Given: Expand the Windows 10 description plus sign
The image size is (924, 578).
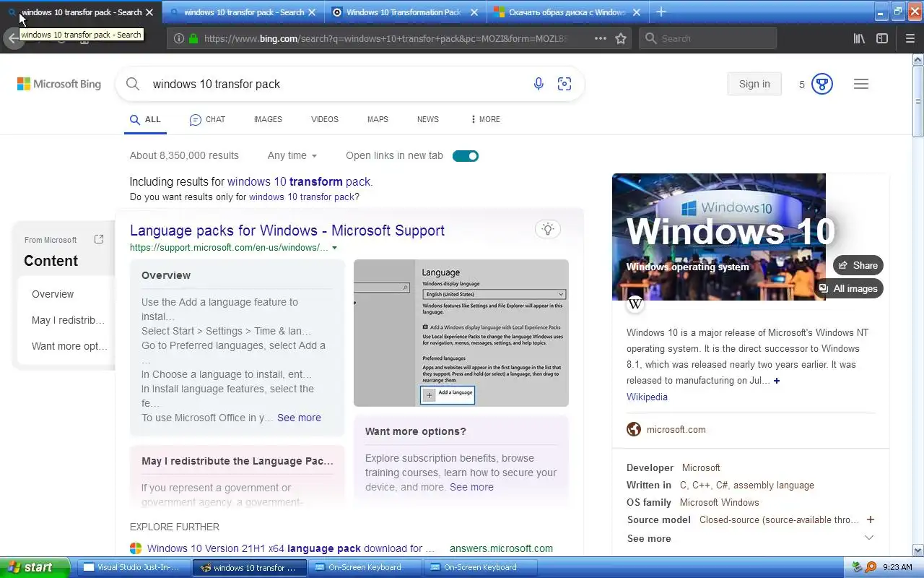Looking at the screenshot, I should [777, 381].
